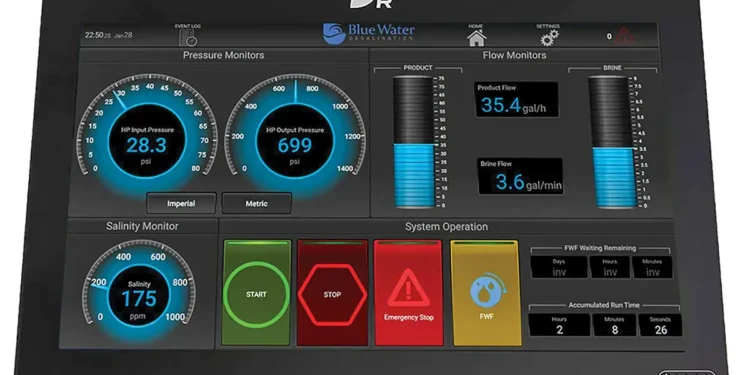Click the Accumulated Run Time Hours field
The image size is (750, 375).
pos(559,325)
